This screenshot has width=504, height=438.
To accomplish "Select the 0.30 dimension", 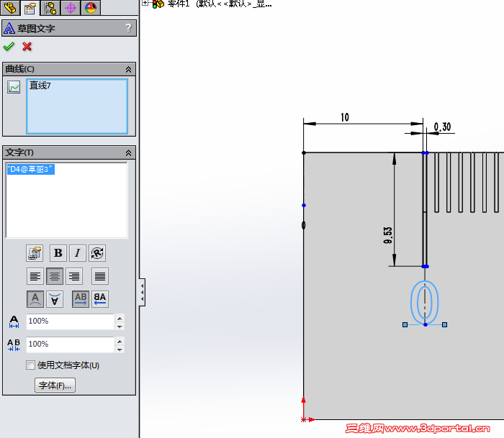I will [x=442, y=127].
